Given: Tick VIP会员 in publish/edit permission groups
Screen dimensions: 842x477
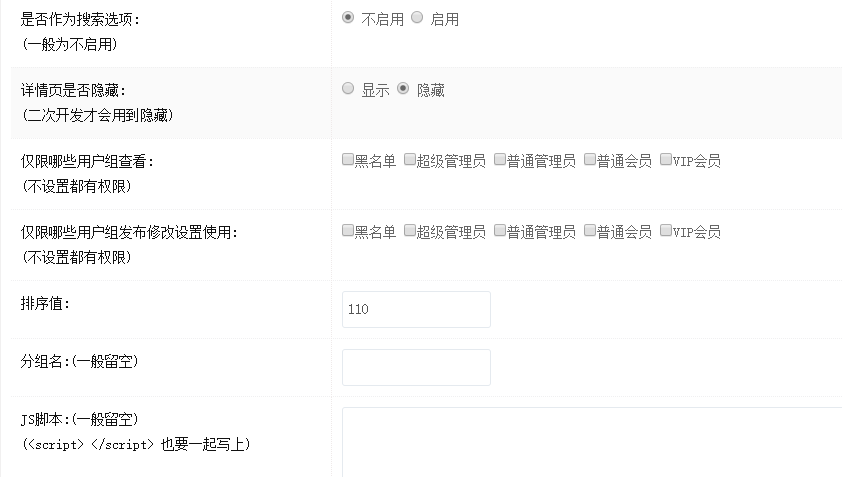Looking at the screenshot, I should click(666, 231).
